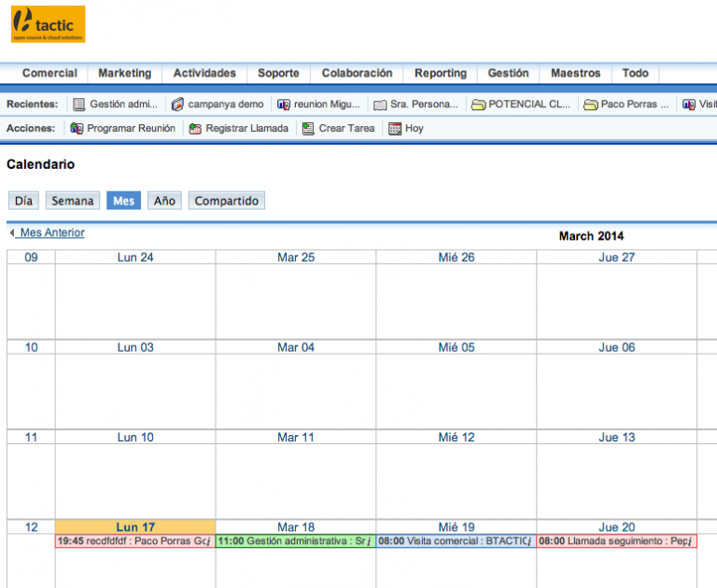Open day Mié 12
The image size is (717, 588).
pos(457,438)
